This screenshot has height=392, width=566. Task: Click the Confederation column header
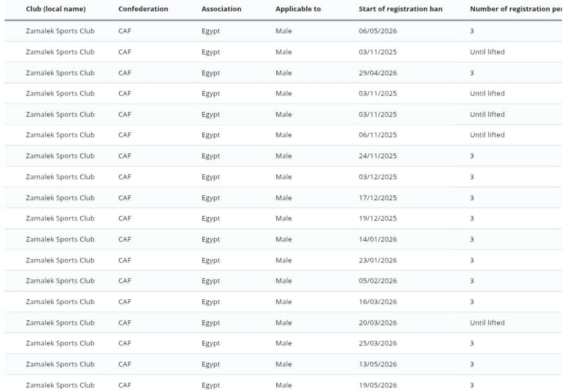[x=143, y=9]
